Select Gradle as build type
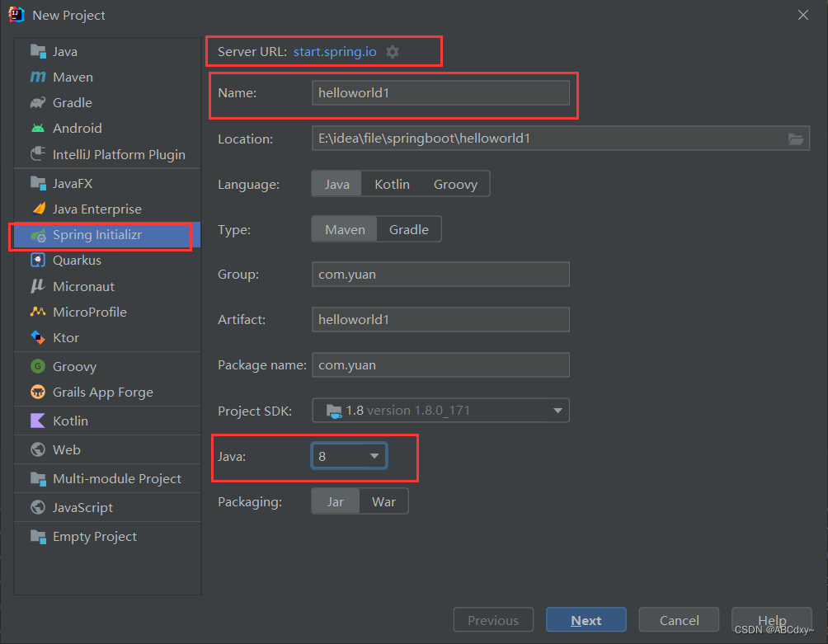The width and height of the screenshot is (828, 644). pyautogui.click(x=408, y=229)
